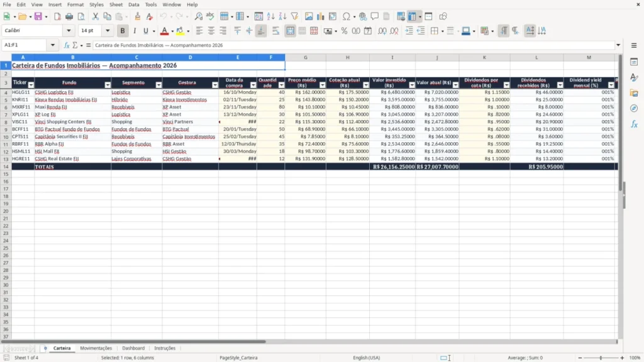Click the Print icon in toolbar
The image size is (644, 362).
[x=69, y=16]
